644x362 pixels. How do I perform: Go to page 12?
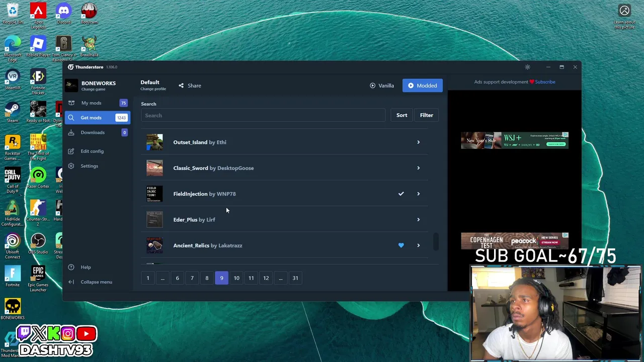tap(266, 278)
